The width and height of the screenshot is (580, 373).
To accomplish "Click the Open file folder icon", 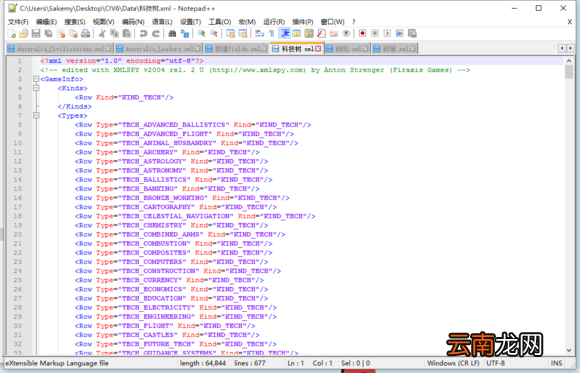I will pyautogui.click(x=24, y=34).
